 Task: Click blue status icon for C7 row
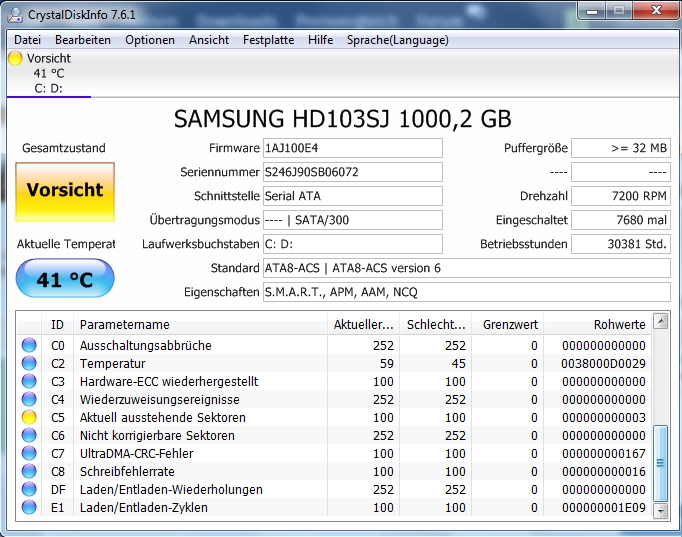click(x=29, y=453)
